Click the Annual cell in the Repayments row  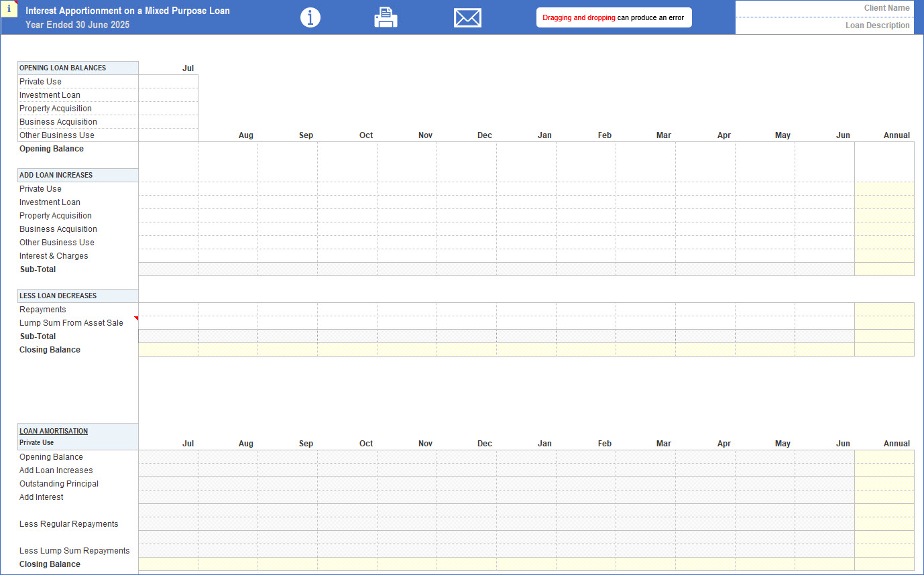[884, 310]
